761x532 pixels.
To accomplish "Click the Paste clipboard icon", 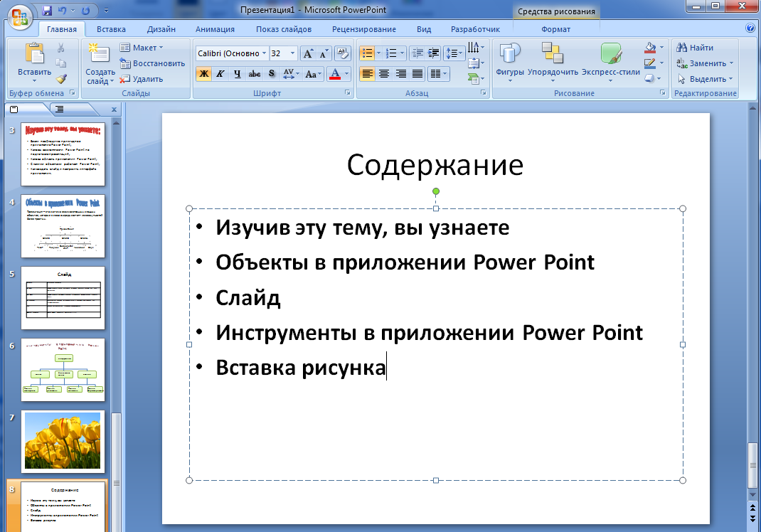I will point(34,53).
